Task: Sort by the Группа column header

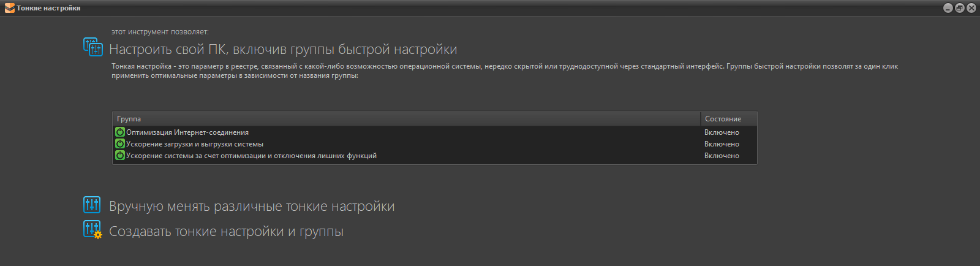Action: [x=405, y=119]
